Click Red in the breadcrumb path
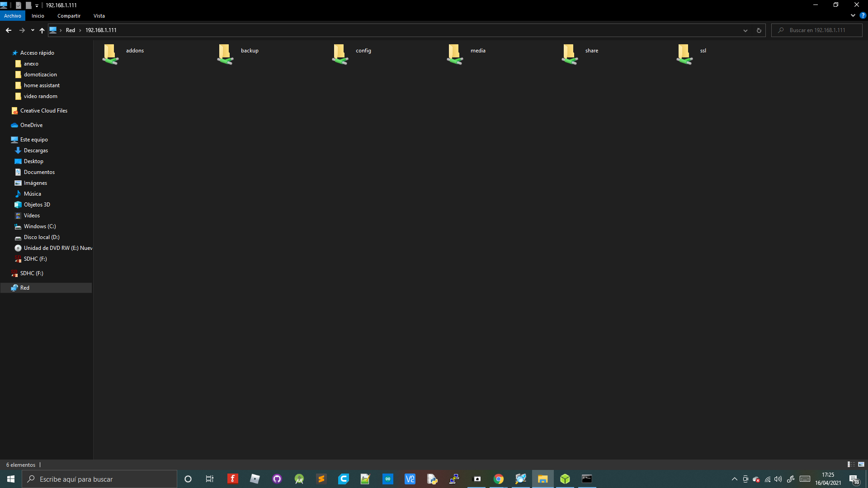The image size is (868, 488). [71, 30]
